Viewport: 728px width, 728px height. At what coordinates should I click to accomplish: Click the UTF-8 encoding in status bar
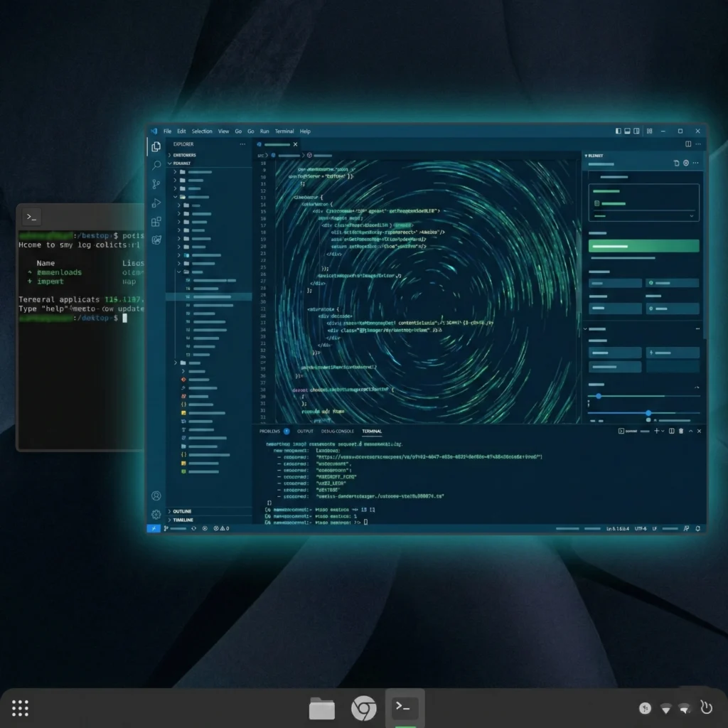coord(642,529)
